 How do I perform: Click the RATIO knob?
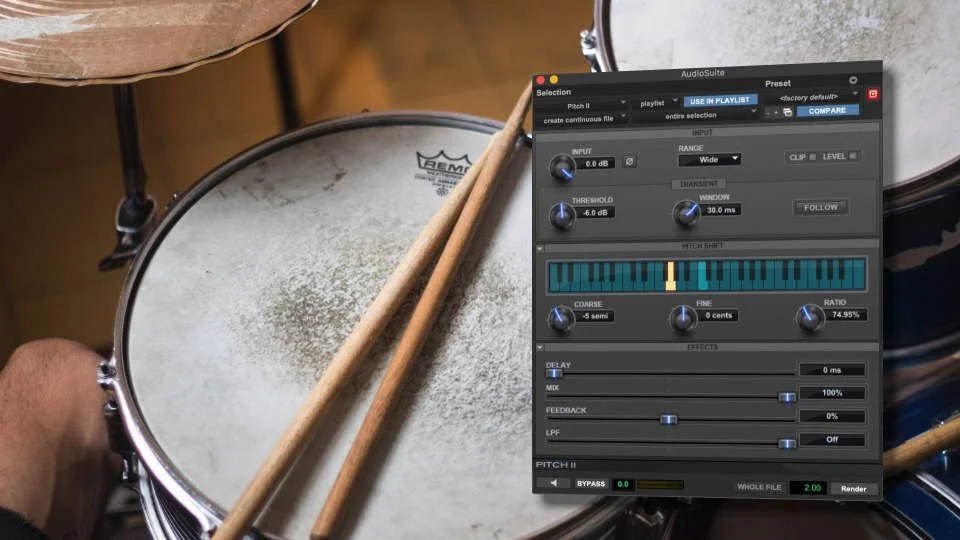[x=809, y=317]
